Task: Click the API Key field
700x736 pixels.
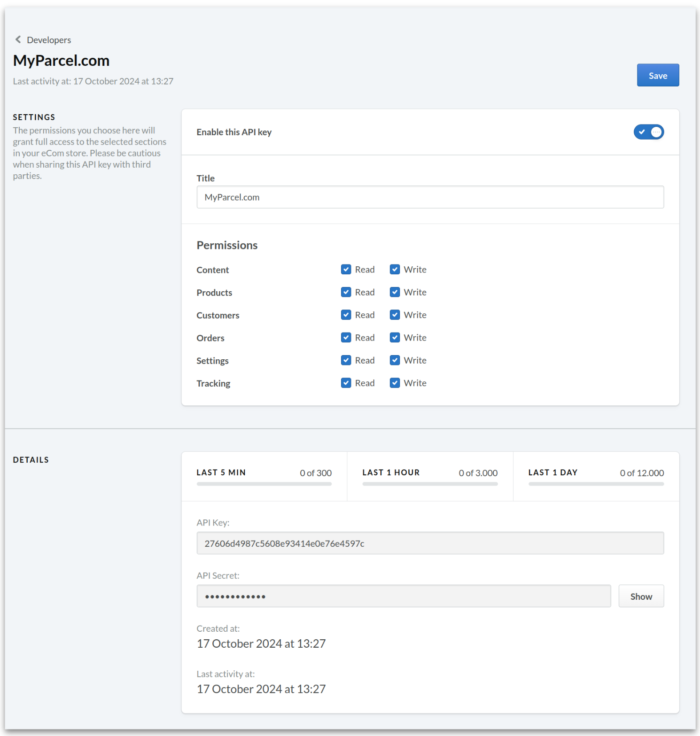Action: 429,543
